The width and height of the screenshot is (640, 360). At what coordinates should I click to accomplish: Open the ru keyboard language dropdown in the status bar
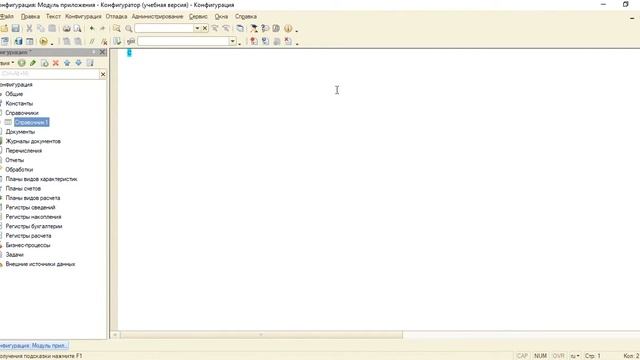(x=575, y=356)
